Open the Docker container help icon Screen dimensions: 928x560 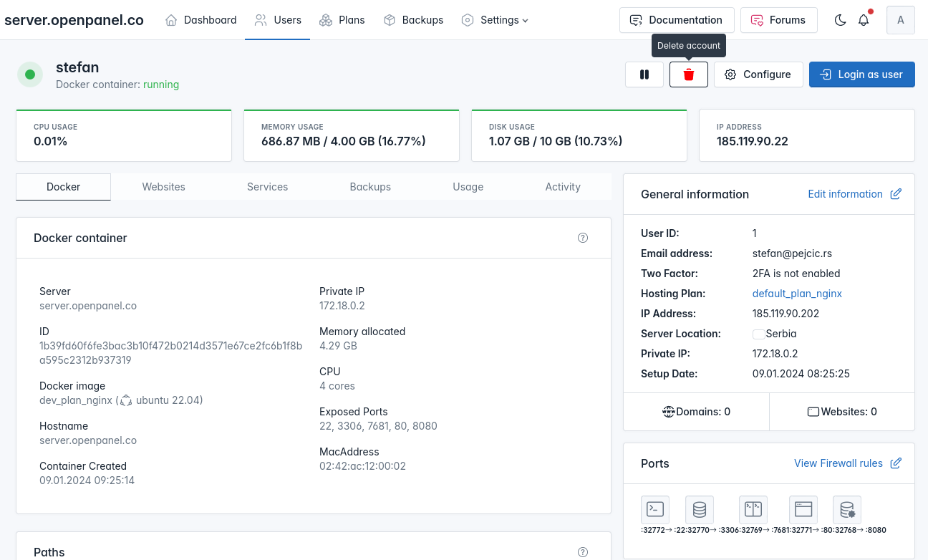pos(583,238)
